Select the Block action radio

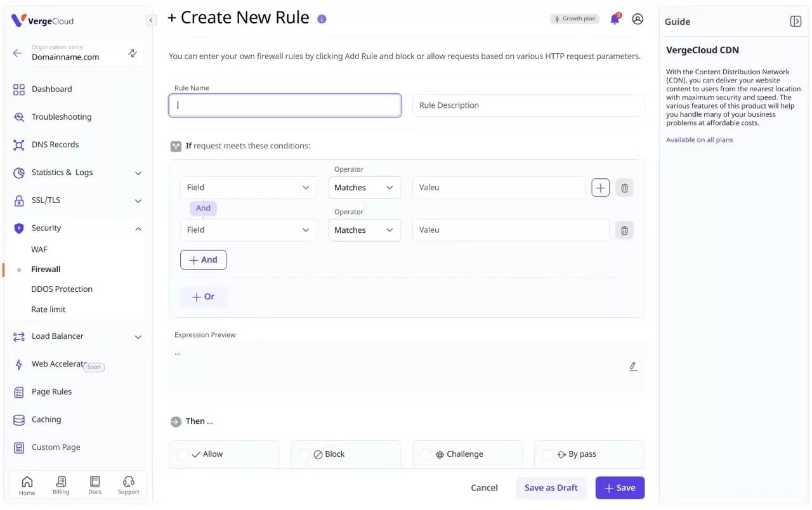[304, 454]
